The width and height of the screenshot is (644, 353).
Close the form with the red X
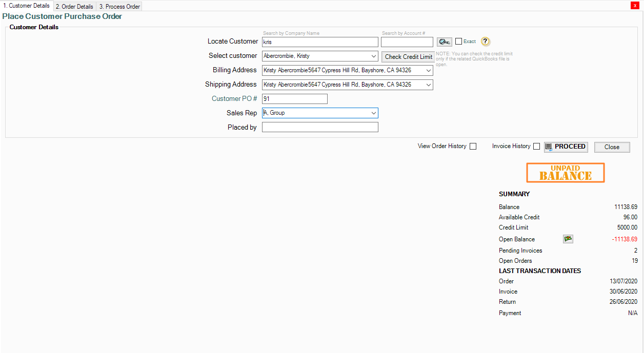coord(635,5)
